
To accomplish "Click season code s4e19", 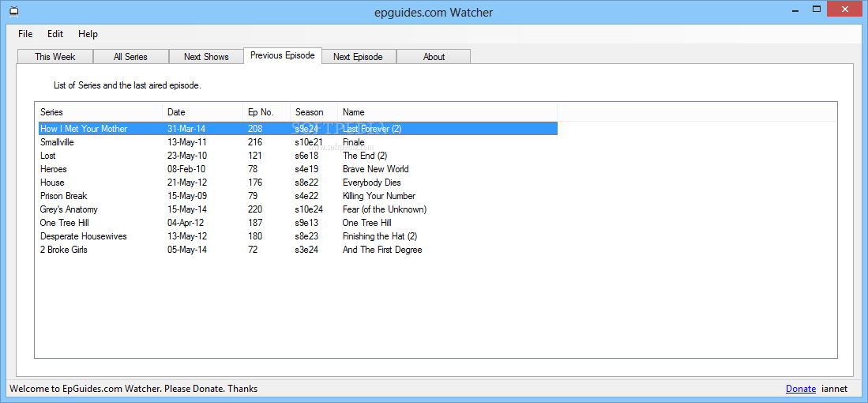I will click(x=306, y=169).
